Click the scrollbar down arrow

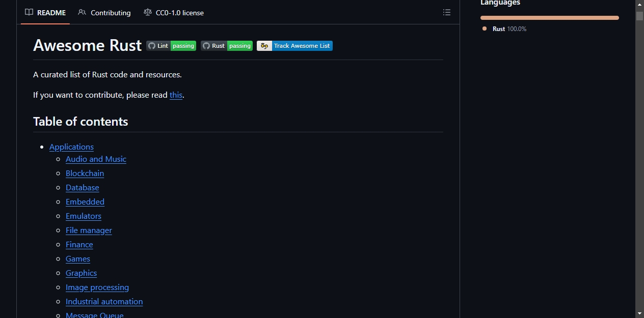(x=639, y=313)
